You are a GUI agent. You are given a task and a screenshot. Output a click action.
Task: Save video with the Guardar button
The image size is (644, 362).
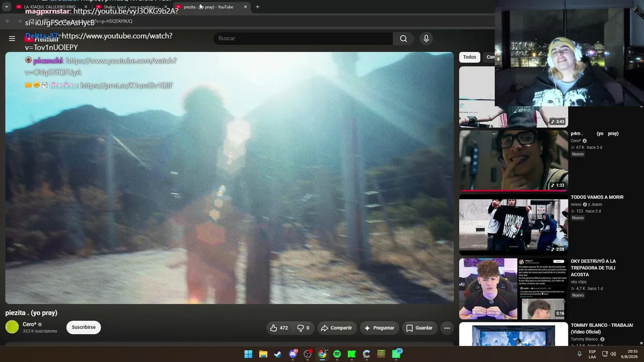(420, 328)
